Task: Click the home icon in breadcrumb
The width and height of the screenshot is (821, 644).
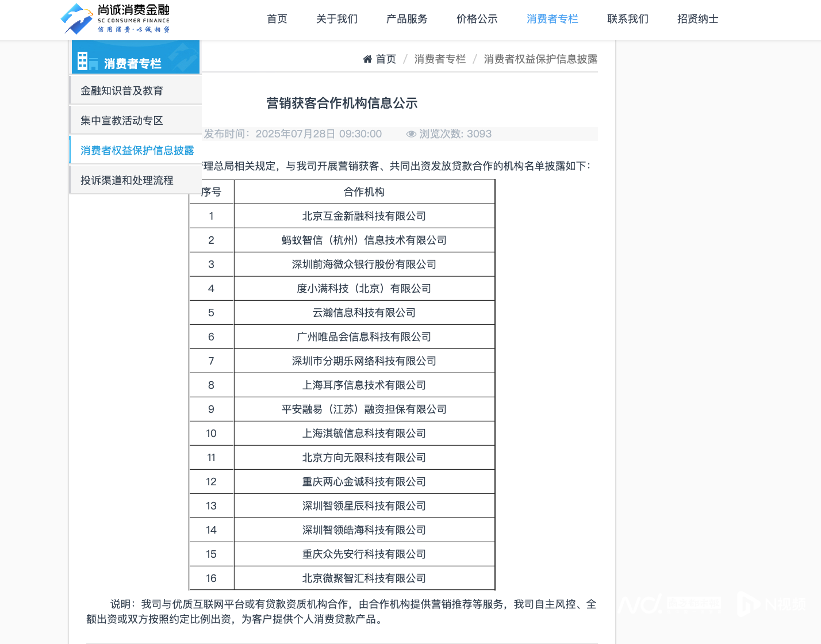Action: coord(367,59)
